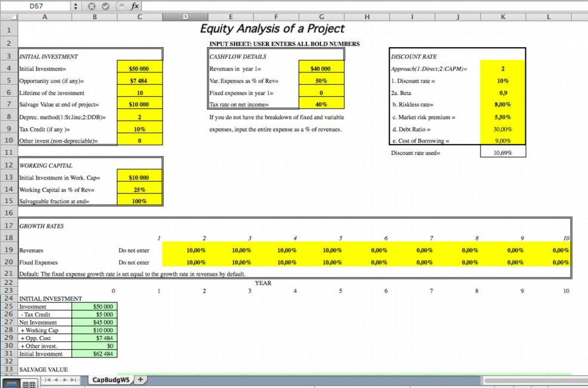This screenshot has height=388, width=588.
Task: Click the Name Box stepper arrows
Action: 75,6
